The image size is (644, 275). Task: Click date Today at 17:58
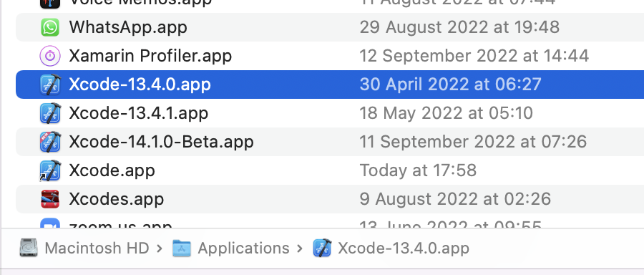418,170
